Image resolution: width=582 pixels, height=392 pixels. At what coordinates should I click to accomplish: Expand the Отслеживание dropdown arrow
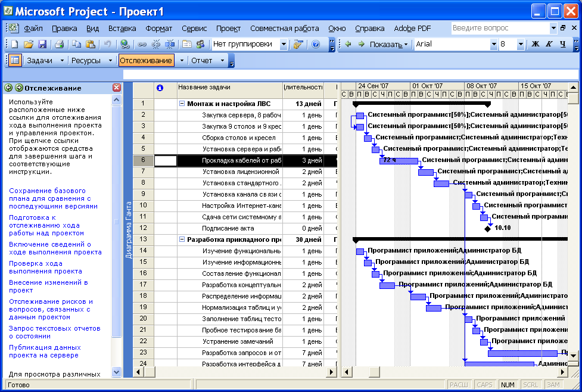(182, 61)
